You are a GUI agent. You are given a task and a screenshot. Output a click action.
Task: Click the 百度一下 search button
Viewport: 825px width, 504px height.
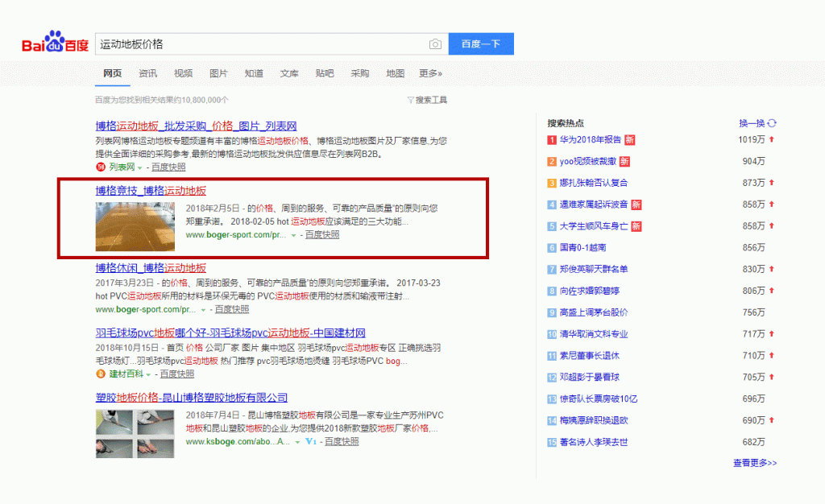point(481,44)
